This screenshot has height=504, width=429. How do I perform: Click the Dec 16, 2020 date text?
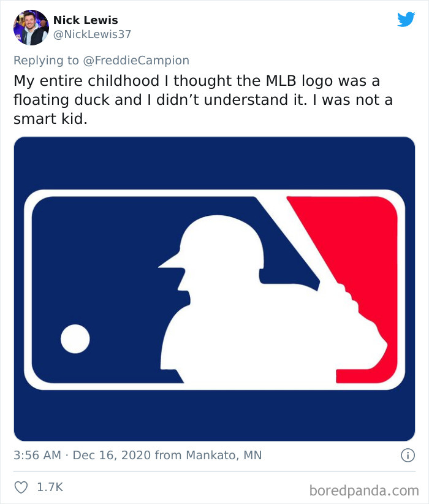pyautogui.click(x=114, y=455)
